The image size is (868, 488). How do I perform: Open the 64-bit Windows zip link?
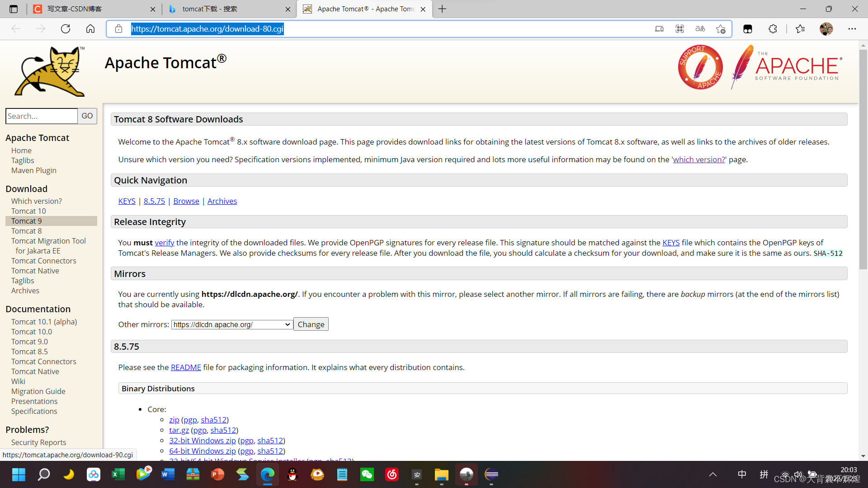click(x=202, y=451)
